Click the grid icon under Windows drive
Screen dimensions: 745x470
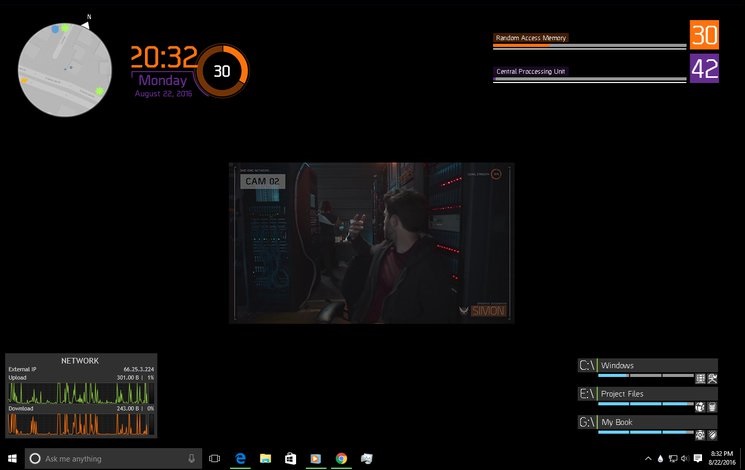click(x=700, y=379)
